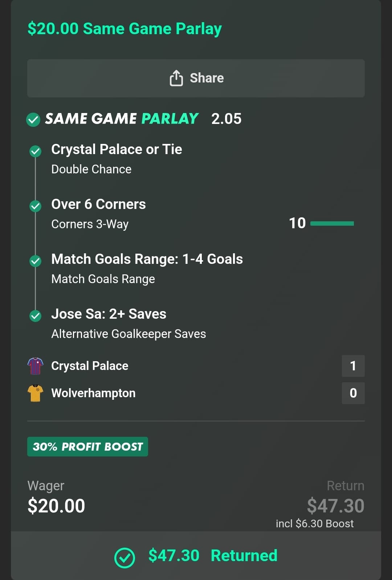Viewport: 392px width, 580px height.
Task: Select the Jose Sa: 2+ Saves leg
Action: point(109,314)
